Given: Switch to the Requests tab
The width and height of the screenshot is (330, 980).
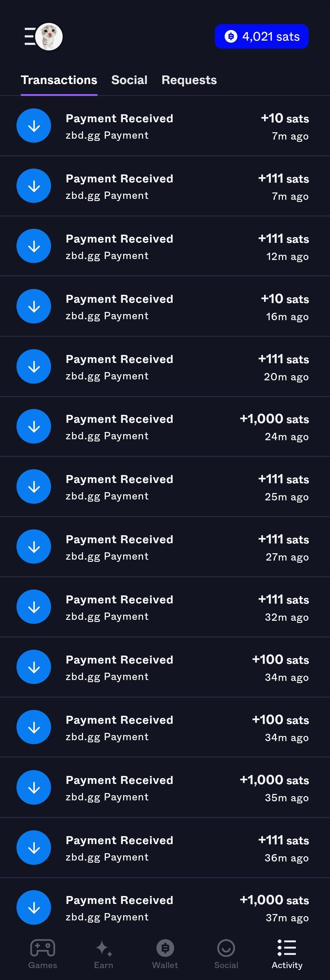Looking at the screenshot, I should (x=189, y=80).
